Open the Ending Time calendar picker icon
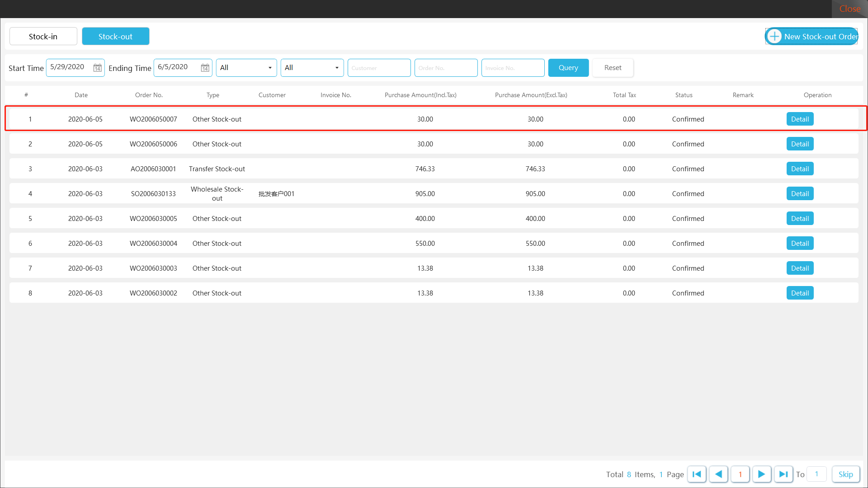 point(205,68)
